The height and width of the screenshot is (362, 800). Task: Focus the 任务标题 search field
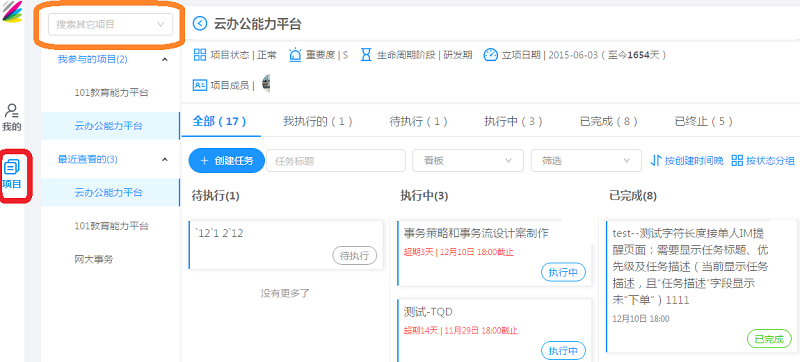(336, 161)
